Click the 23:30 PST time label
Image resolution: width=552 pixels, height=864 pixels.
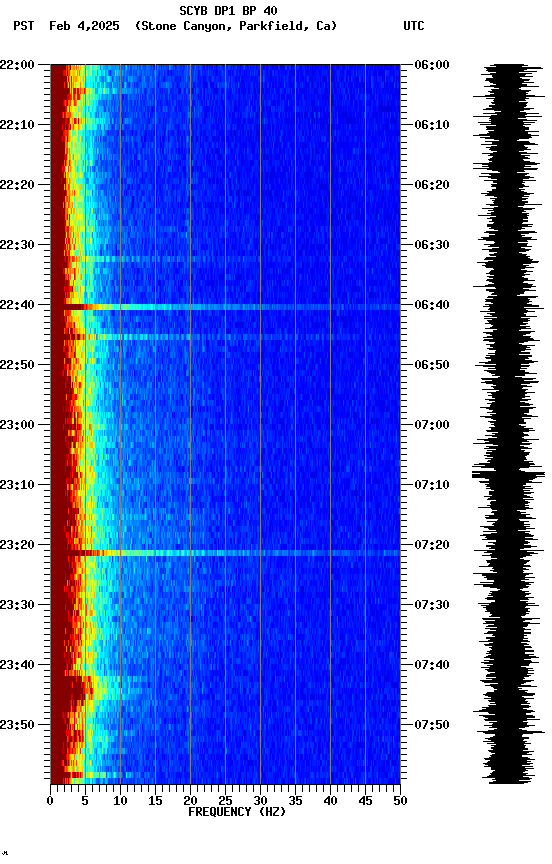(x=17, y=606)
